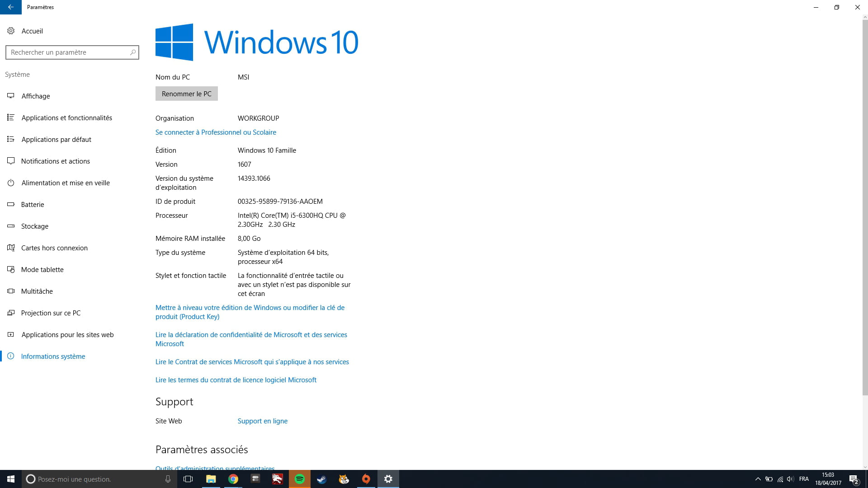The width and height of the screenshot is (868, 488).
Task: Focus the Rechercher un paramètre field
Action: [x=72, y=52]
